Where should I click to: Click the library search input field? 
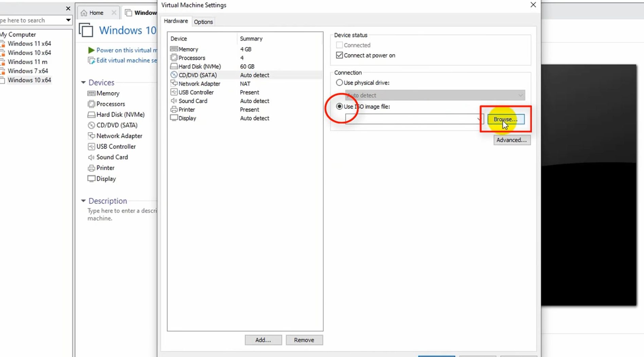[x=32, y=20]
